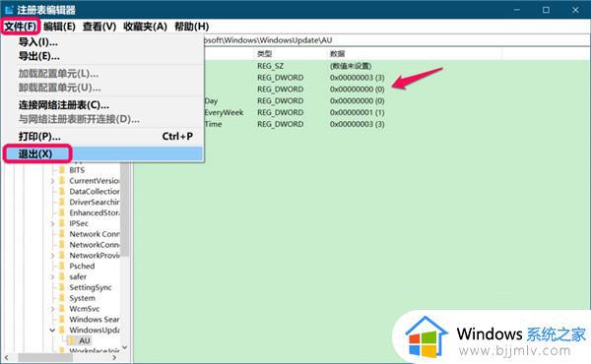Click the System folder icon
This screenshot has height=364, width=591.
click(62, 298)
